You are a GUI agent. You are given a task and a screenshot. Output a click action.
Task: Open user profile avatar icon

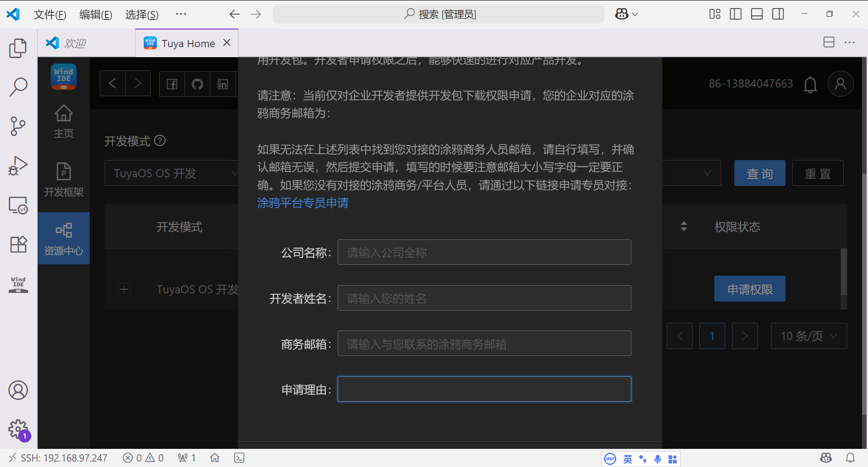pyautogui.click(x=840, y=84)
